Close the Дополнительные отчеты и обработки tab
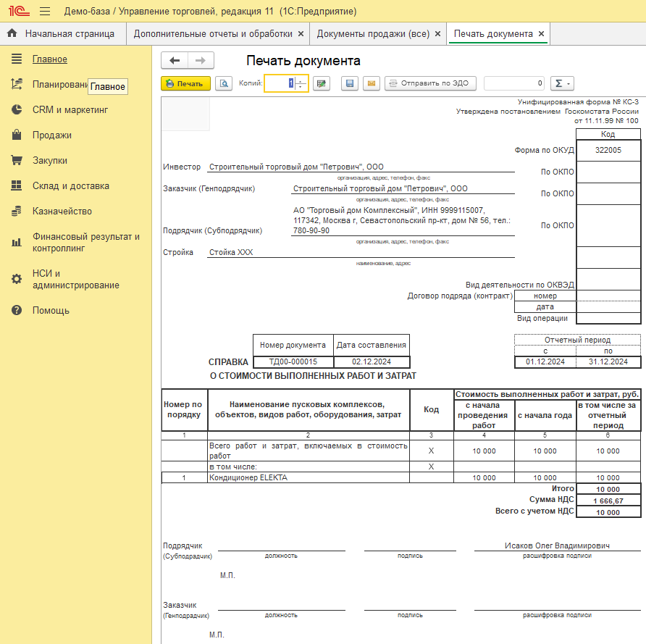 301,34
